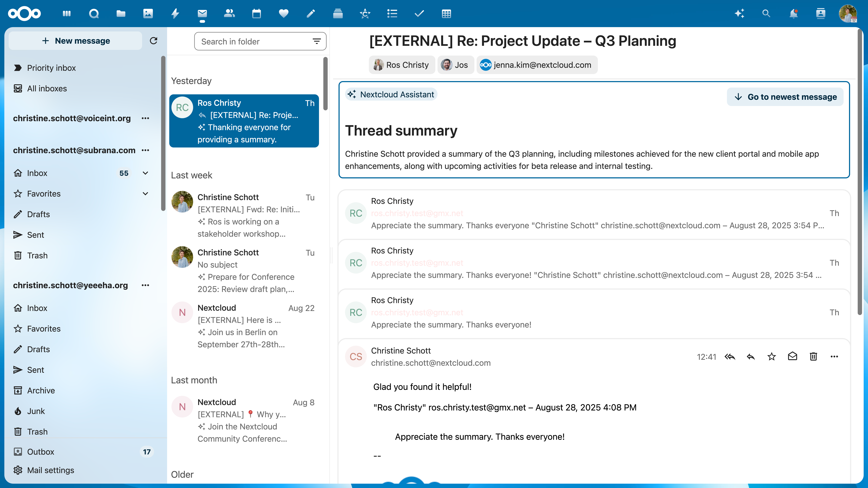Expand the Favorites folder chevron

145,194
